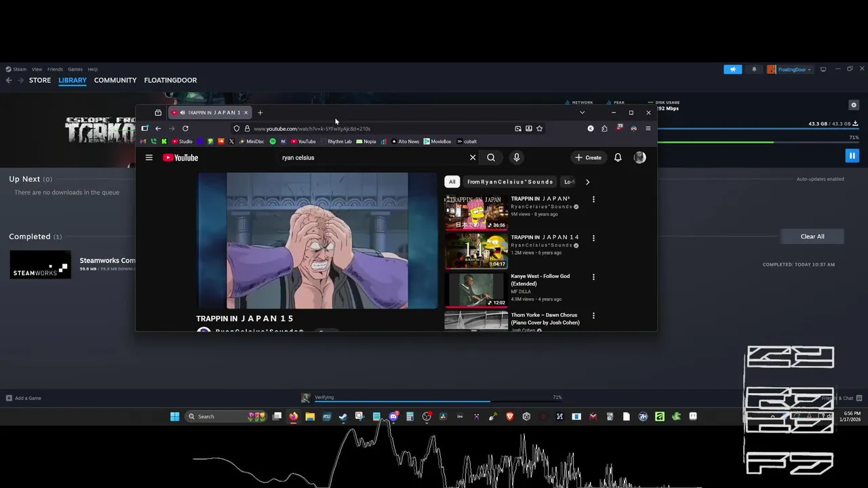Bookmark this page with the star icon
Screen dimensions: 868x488
539,128
